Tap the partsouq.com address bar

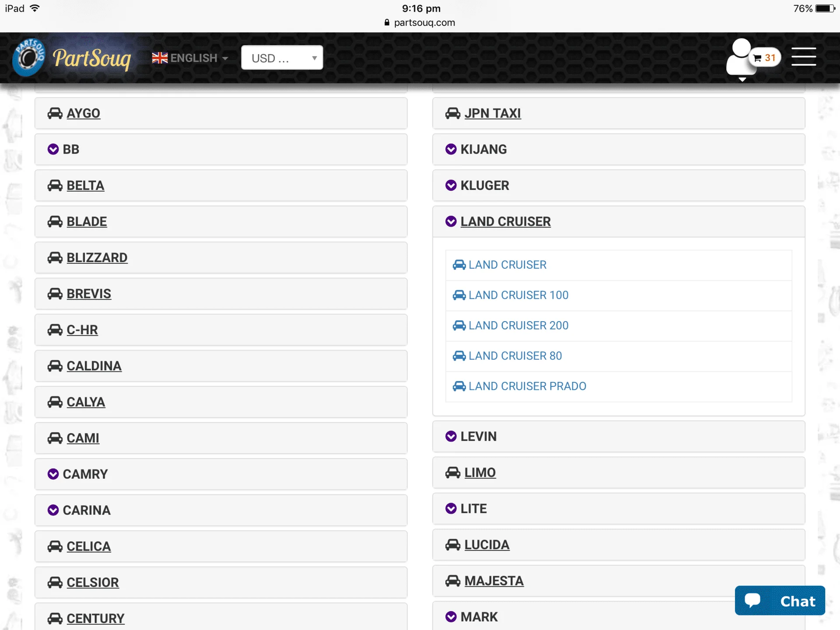tap(420, 22)
